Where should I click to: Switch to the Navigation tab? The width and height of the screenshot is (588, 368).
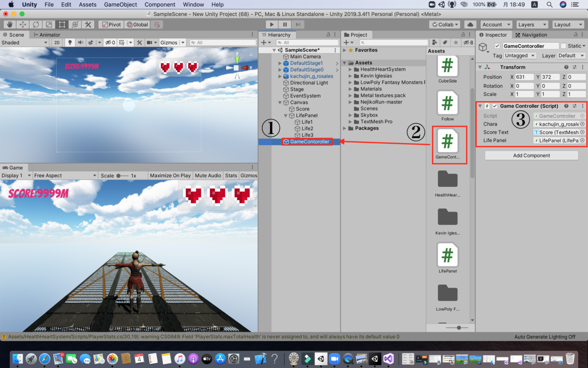point(531,35)
